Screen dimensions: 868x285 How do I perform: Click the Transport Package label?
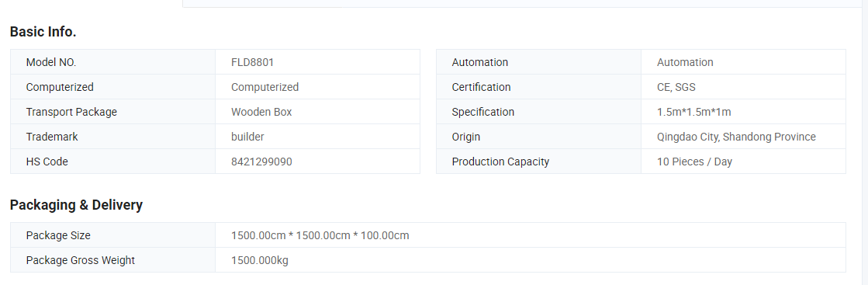[x=71, y=112]
